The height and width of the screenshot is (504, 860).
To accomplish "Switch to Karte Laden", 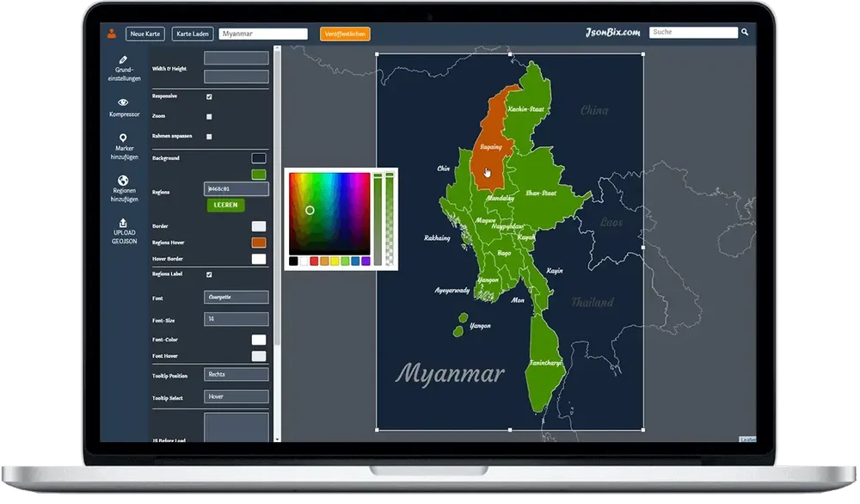I will (191, 34).
